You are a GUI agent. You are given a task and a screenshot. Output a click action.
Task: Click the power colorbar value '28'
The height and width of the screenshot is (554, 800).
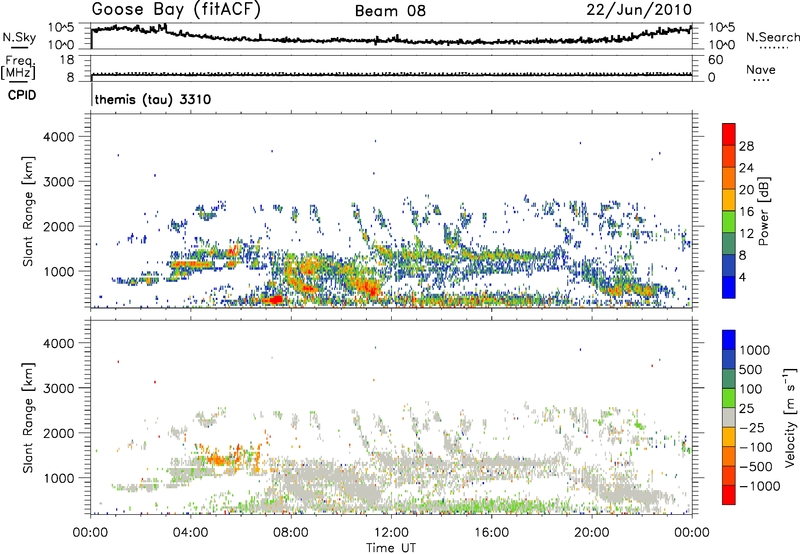pyautogui.click(x=746, y=146)
